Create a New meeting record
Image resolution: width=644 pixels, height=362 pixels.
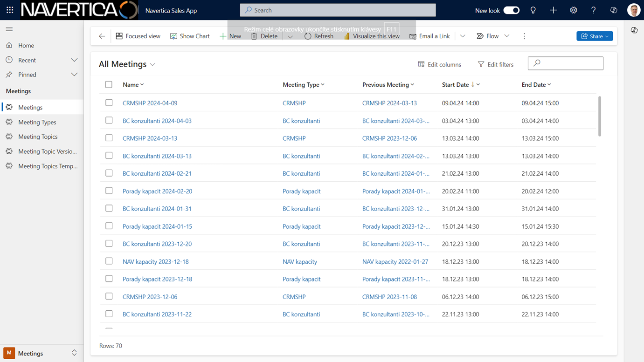pos(230,36)
